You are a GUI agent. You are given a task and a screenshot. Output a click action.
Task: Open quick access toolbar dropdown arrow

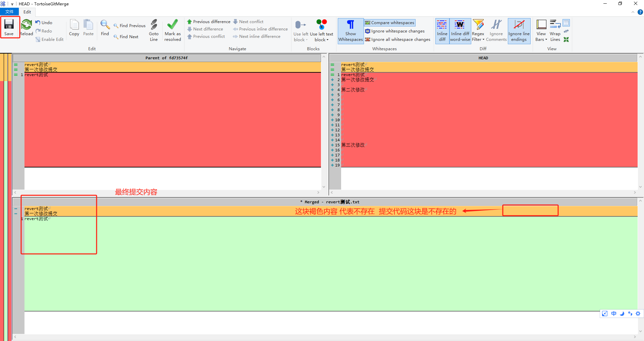(12, 4)
